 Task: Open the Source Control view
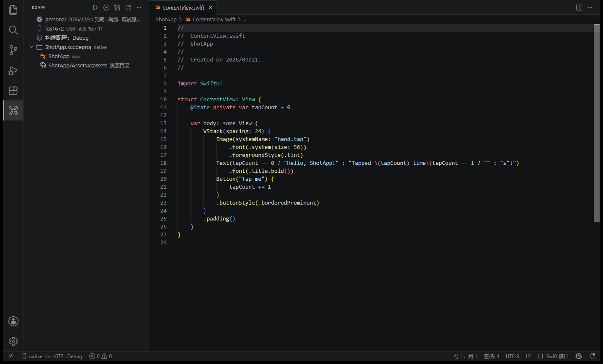tap(13, 50)
